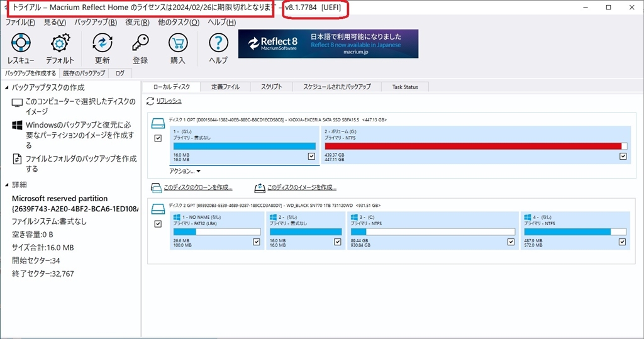Toggle checkbox for 572.0 MB partition 4
The height and width of the screenshot is (339, 644).
(x=622, y=242)
